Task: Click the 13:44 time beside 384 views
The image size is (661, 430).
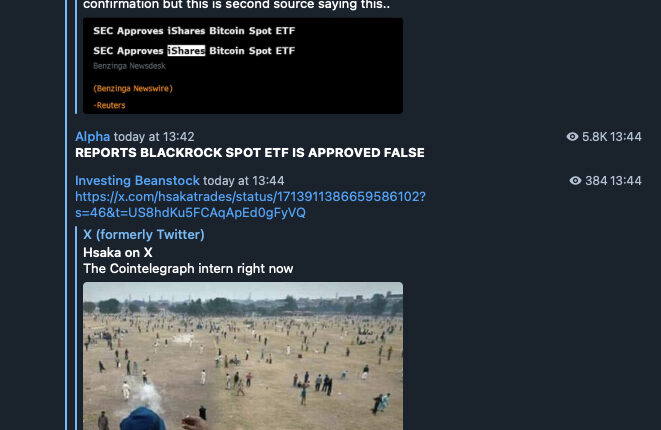Action: [626, 180]
